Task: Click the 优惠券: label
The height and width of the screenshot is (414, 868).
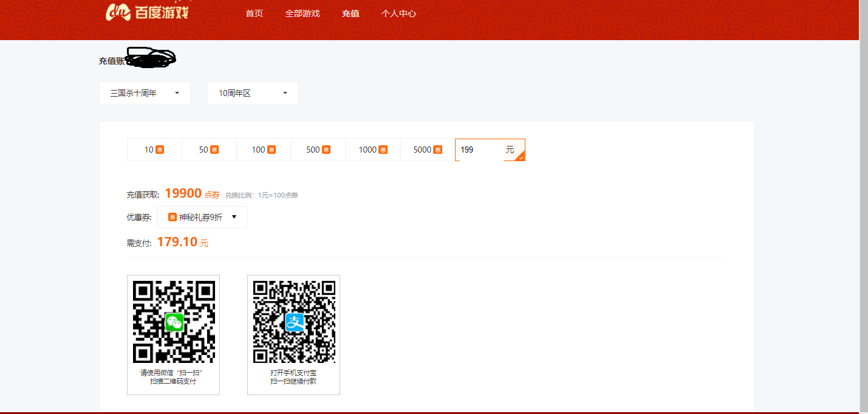Action: click(139, 217)
